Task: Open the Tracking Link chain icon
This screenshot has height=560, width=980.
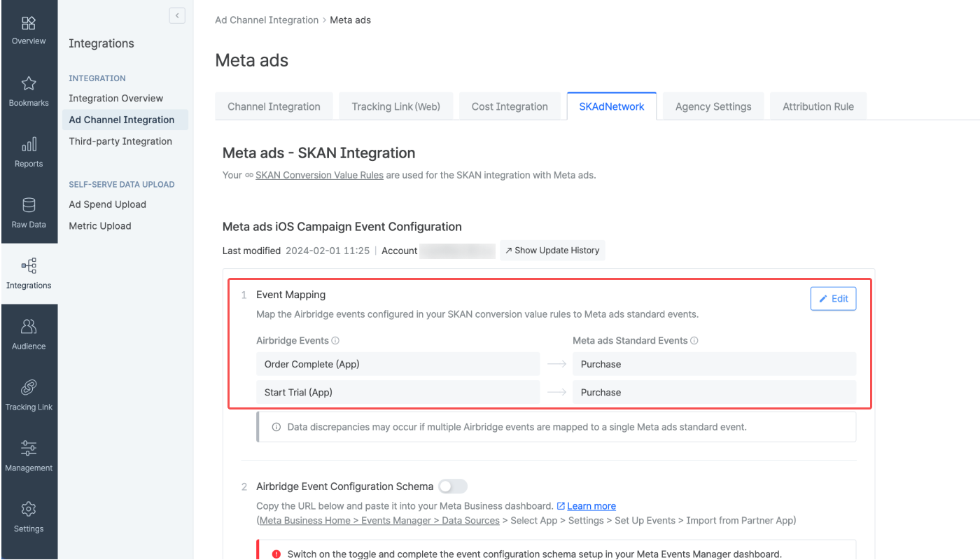Action: [x=29, y=388]
